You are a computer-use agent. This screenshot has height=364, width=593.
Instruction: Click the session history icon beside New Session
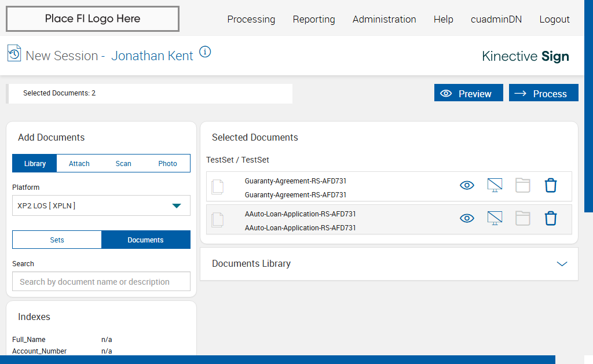[x=14, y=53]
